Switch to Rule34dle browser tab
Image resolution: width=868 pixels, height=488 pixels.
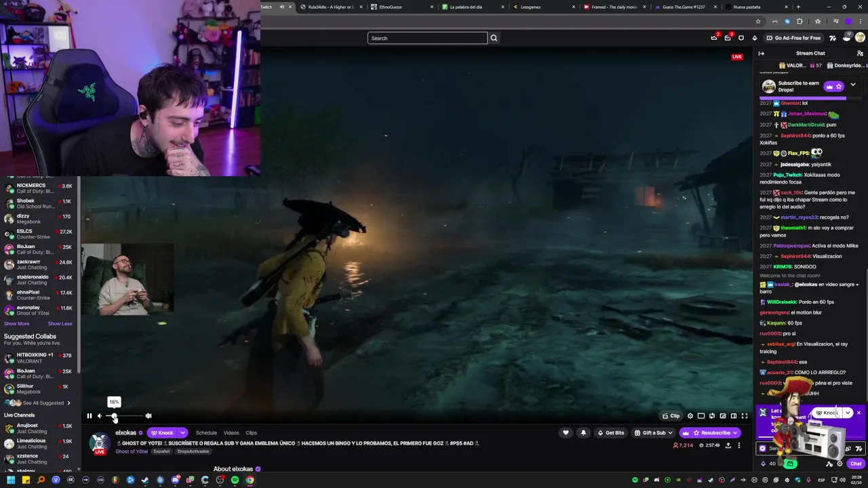[332, 7]
